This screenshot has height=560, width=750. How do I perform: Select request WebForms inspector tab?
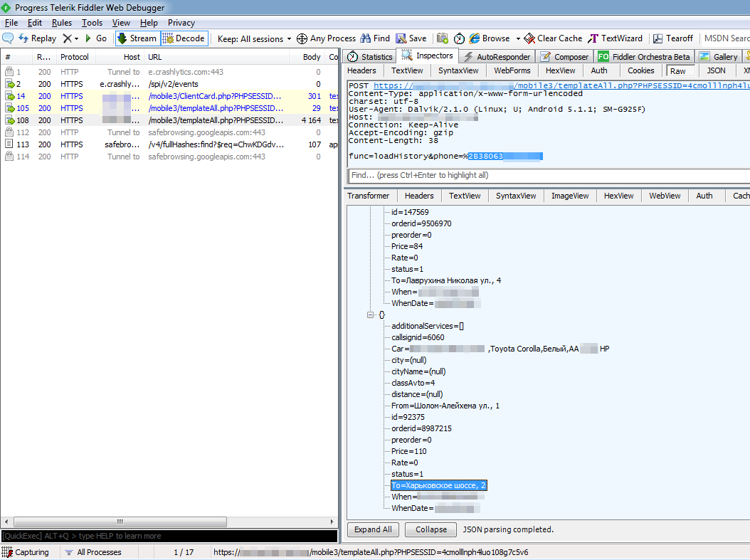(512, 70)
